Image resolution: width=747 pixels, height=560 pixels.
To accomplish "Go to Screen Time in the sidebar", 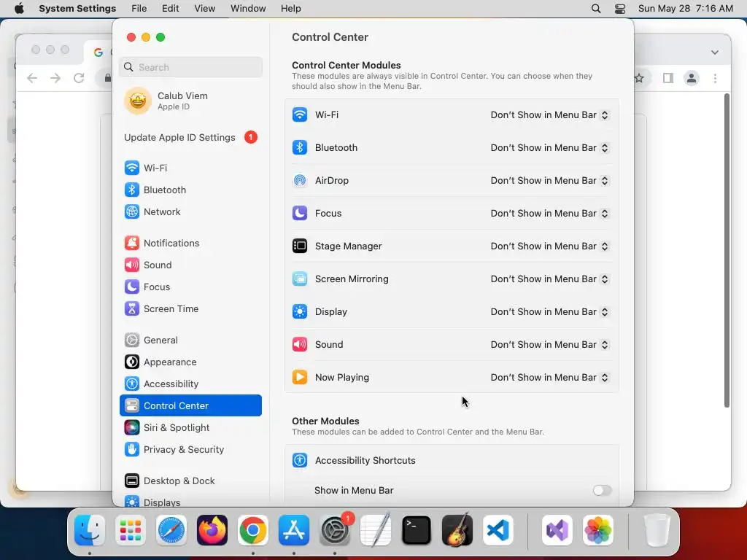I will coord(190,309).
